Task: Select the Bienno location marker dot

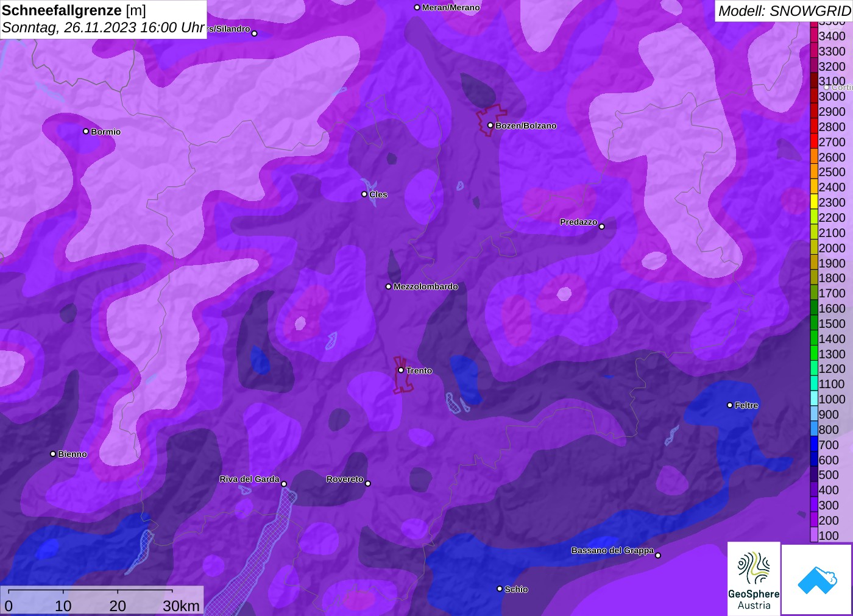Action: (x=53, y=453)
